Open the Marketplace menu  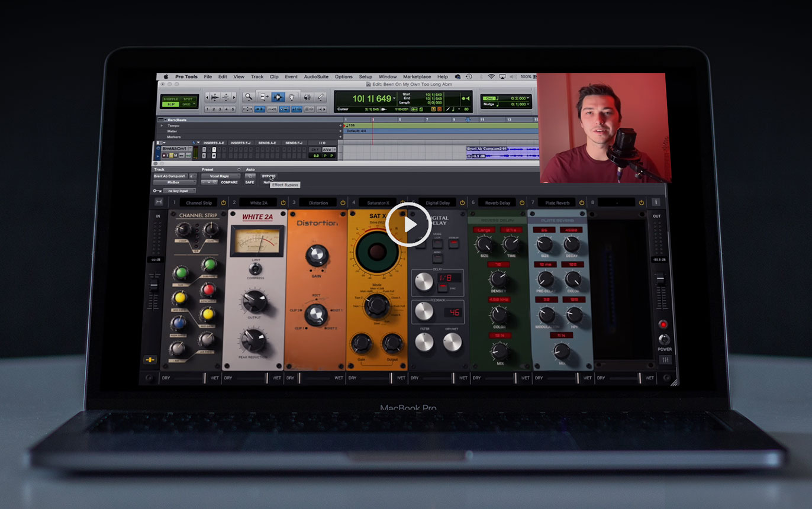point(417,77)
